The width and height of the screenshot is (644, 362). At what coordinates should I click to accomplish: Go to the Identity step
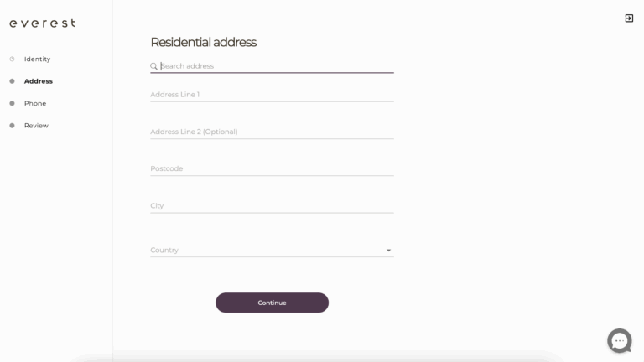click(x=37, y=59)
